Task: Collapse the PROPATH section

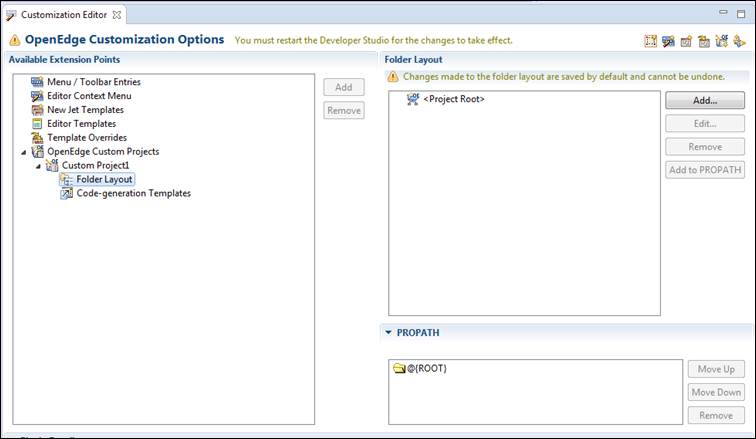Action: pos(389,333)
